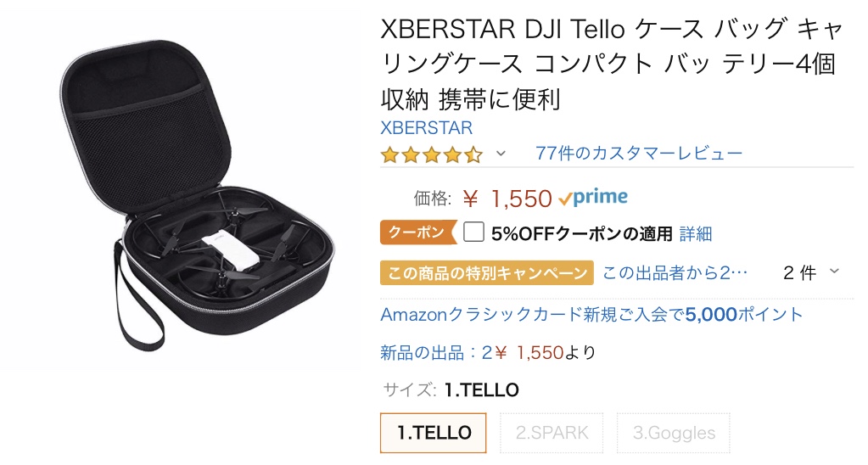Click the この商品の特別キャンペーン badge
The image size is (868, 465).
(486, 273)
